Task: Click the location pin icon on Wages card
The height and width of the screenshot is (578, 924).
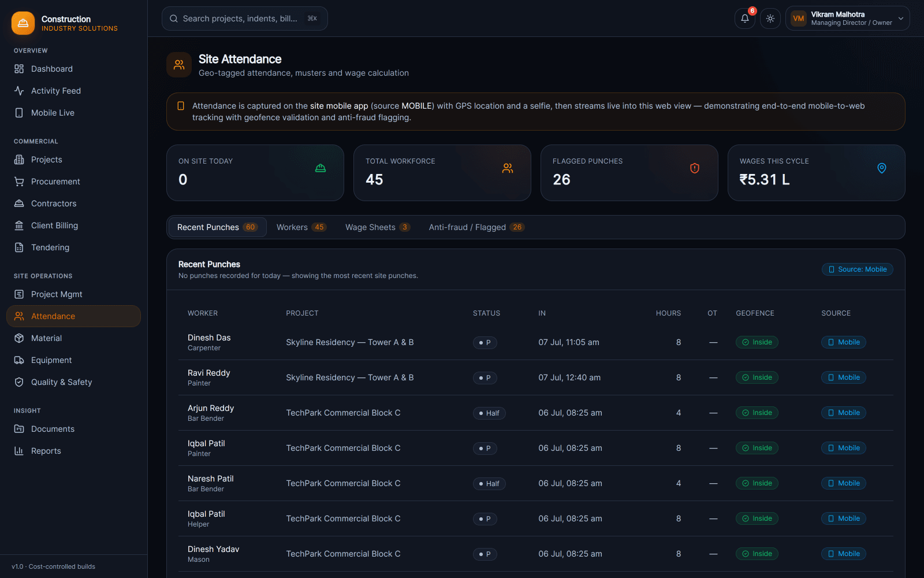Action: (x=882, y=168)
